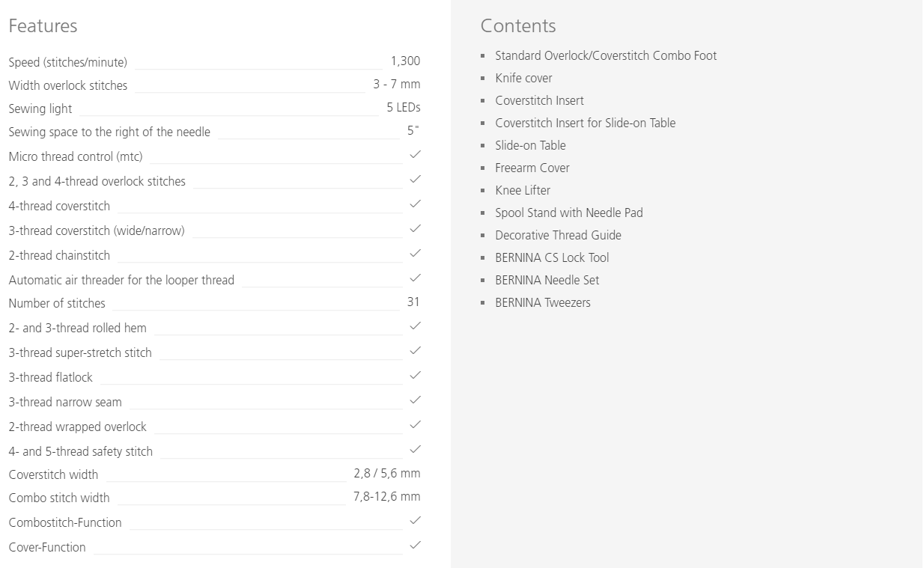Click the checkmark for 2-thread wrapped overlock
924x568 pixels.
point(416,424)
